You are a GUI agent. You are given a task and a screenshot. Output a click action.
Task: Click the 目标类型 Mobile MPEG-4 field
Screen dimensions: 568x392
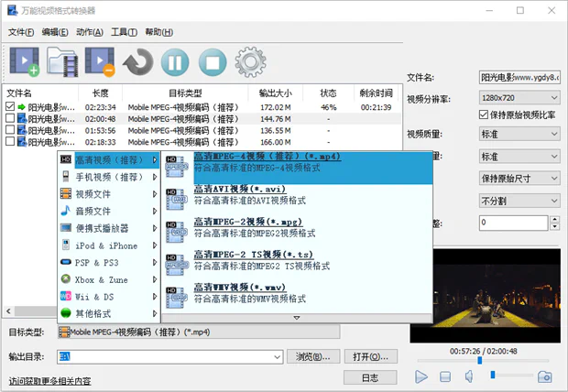[x=199, y=332]
